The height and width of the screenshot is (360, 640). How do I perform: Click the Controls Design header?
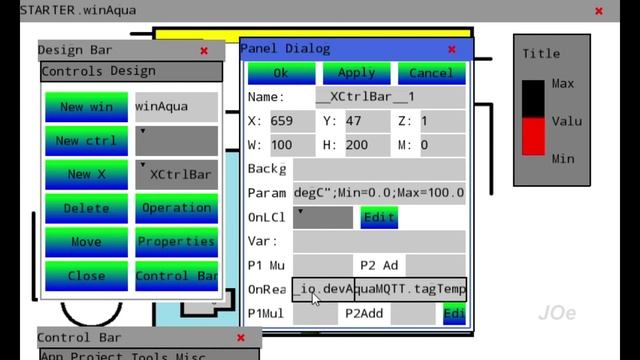click(131, 71)
